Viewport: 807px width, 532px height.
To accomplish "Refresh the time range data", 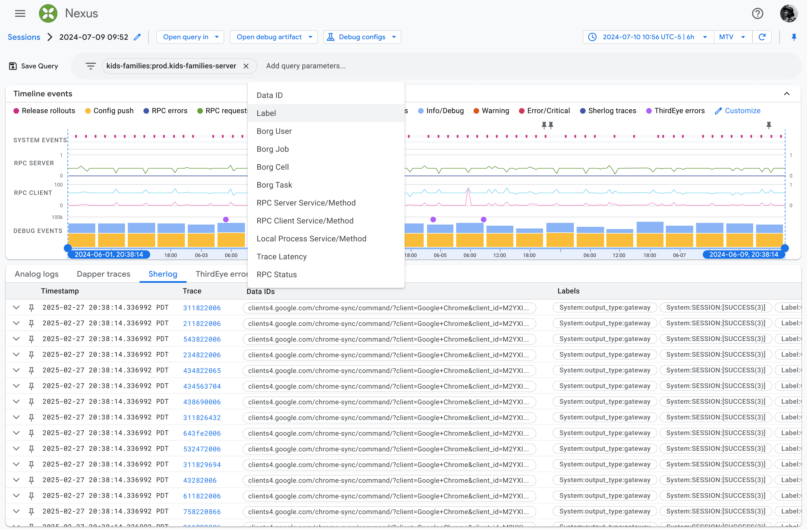I will coord(762,37).
